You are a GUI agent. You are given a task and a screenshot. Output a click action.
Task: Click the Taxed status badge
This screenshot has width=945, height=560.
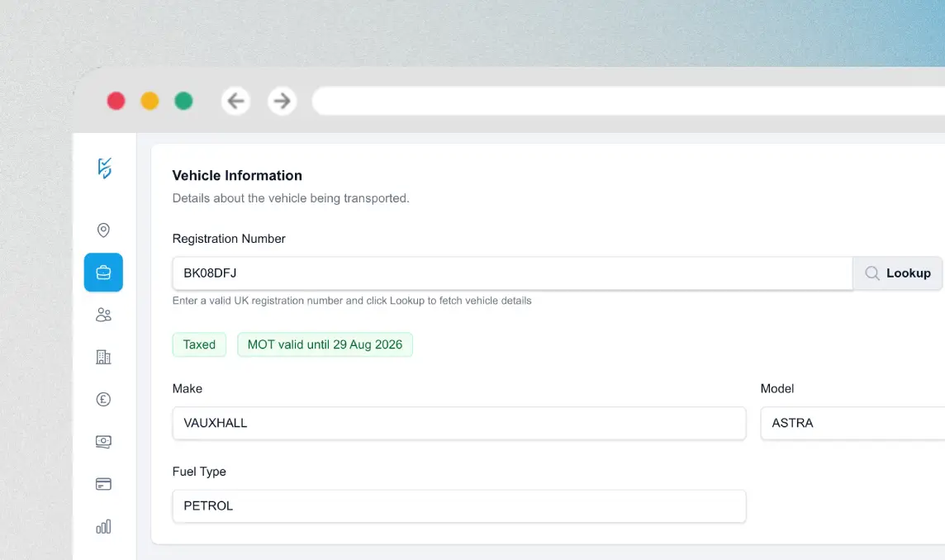199,344
